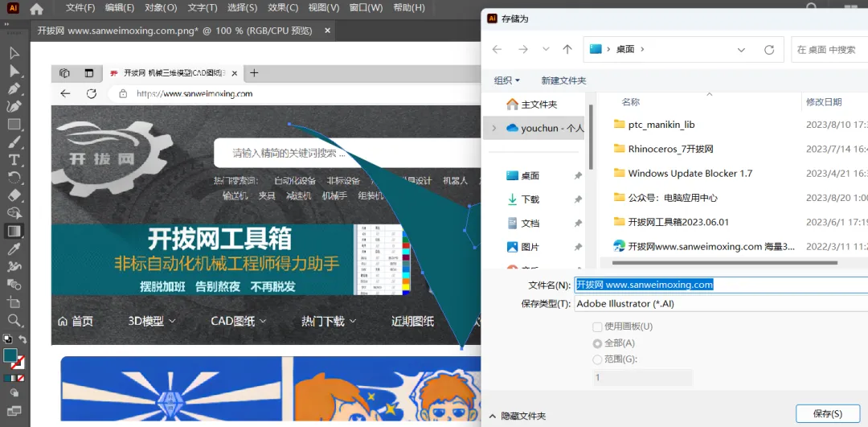Open 桌面 in the navigation pane
This screenshot has width=868, height=427.
click(x=522, y=175)
